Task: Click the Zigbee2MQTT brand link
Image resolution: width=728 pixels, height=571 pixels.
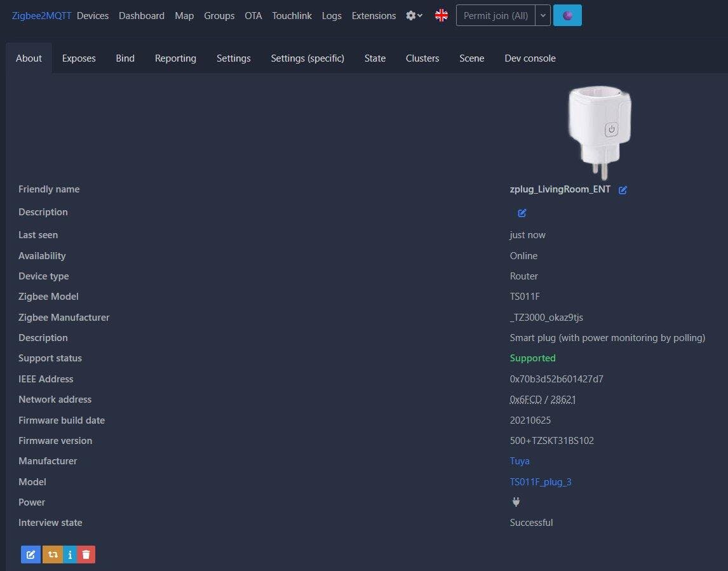Action: click(42, 16)
